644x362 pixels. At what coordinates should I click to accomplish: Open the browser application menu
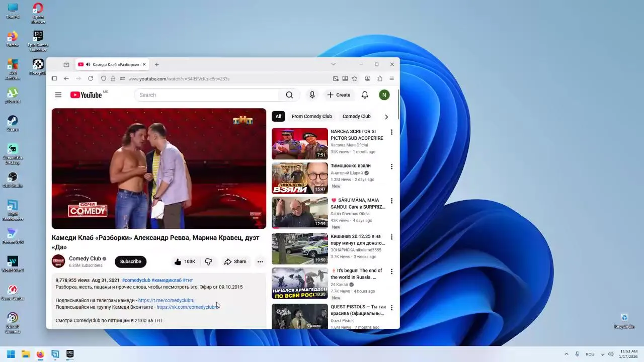pyautogui.click(x=391, y=78)
